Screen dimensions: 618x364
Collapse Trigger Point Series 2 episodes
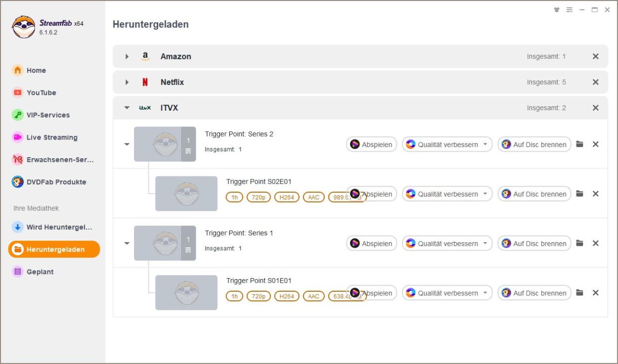tap(127, 144)
